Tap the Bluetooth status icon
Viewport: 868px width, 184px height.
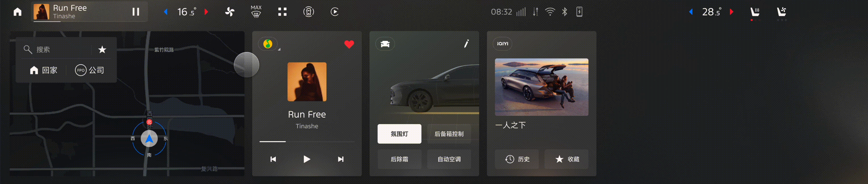pyautogui.click(x=564, y=12)
